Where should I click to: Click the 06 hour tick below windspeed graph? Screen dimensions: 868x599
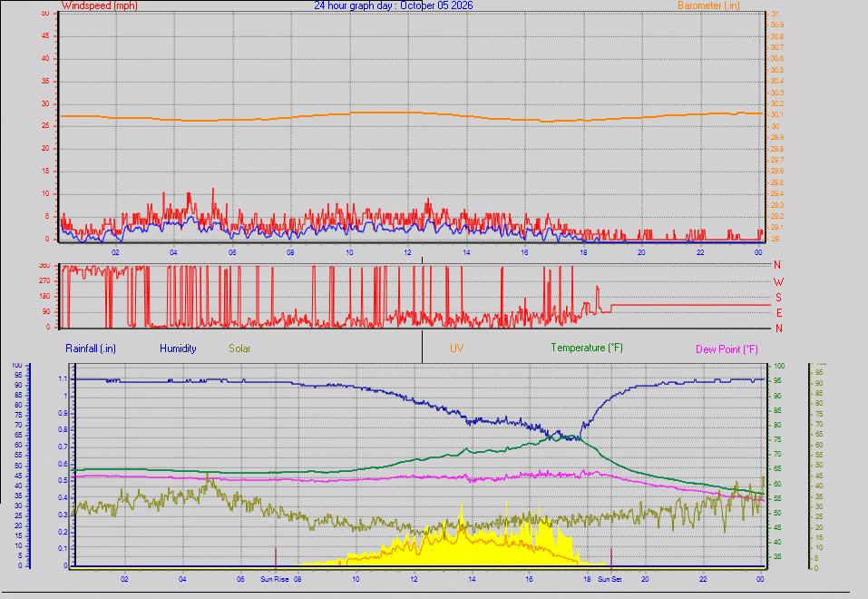pos(232,252)
